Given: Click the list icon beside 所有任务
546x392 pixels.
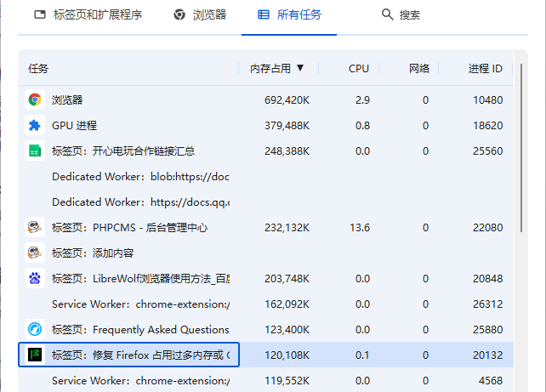Looking at the screenshot, I should pos(264,14).
